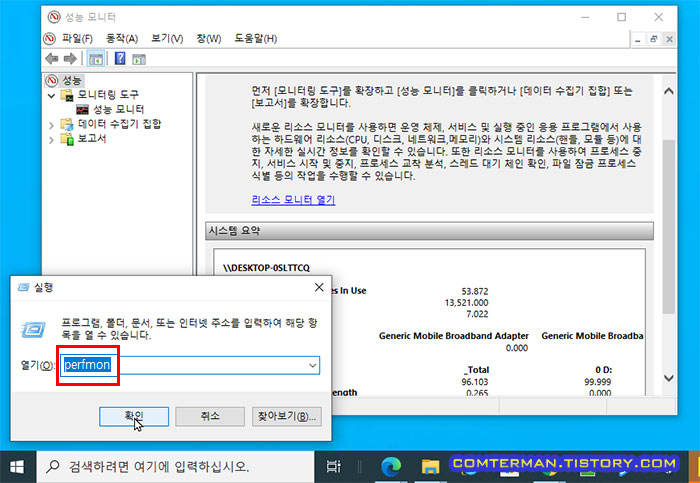The image size is (700, 483).
Task: Select the 모니터링 도구 tree item label
Action: coord(108,95)
